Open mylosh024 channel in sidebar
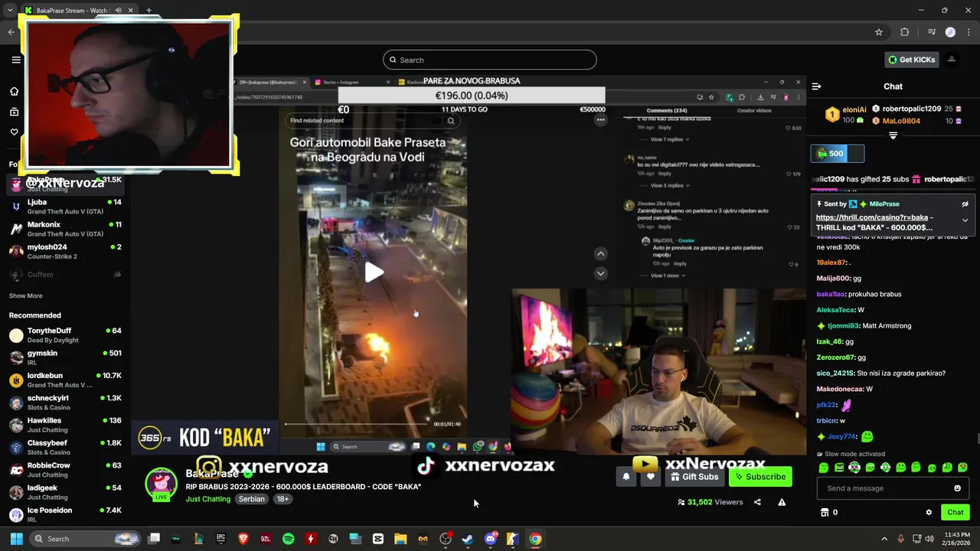The width and height of the screenshot is (980, 551). (65, 251)
